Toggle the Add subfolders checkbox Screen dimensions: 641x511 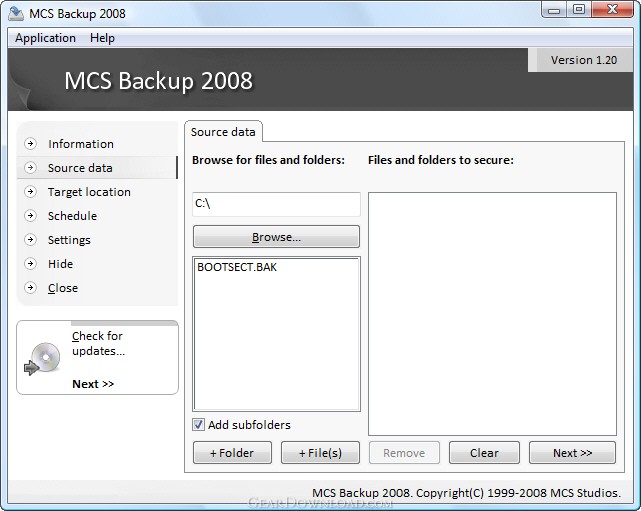point(198,425)
